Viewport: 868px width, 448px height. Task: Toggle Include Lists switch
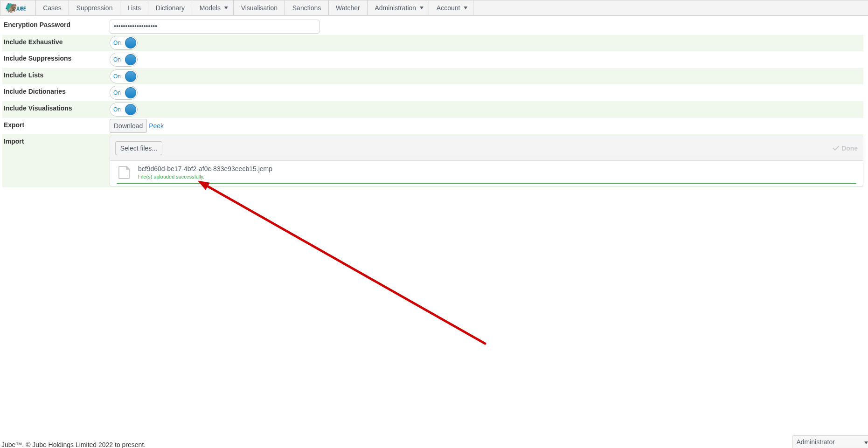[x=124, y=76]
